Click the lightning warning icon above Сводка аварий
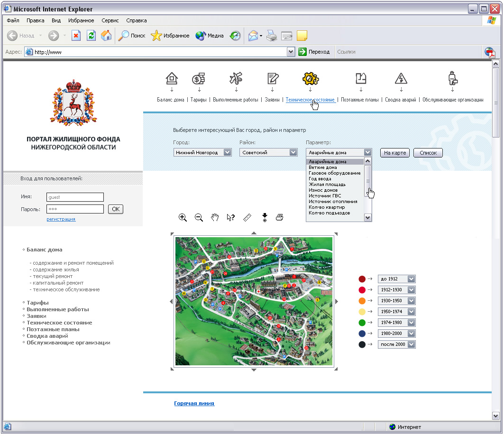This screenshot has width=504, height=436. point(401,78)
